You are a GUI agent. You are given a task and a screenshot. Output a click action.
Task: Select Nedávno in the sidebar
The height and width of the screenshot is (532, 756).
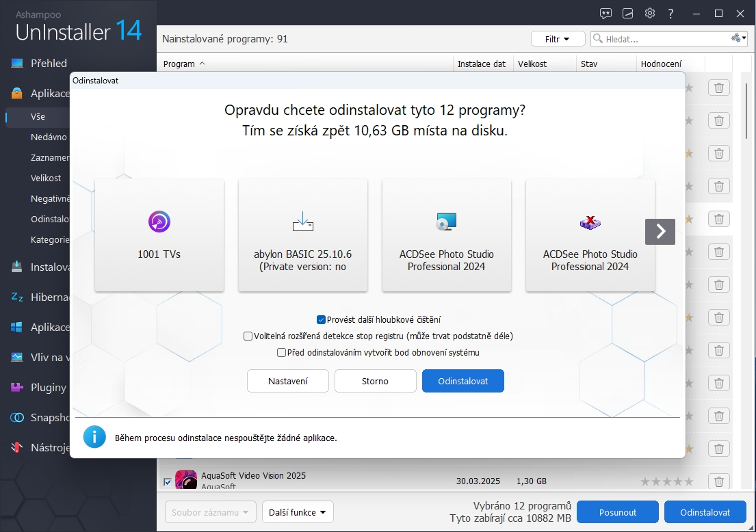49,137
